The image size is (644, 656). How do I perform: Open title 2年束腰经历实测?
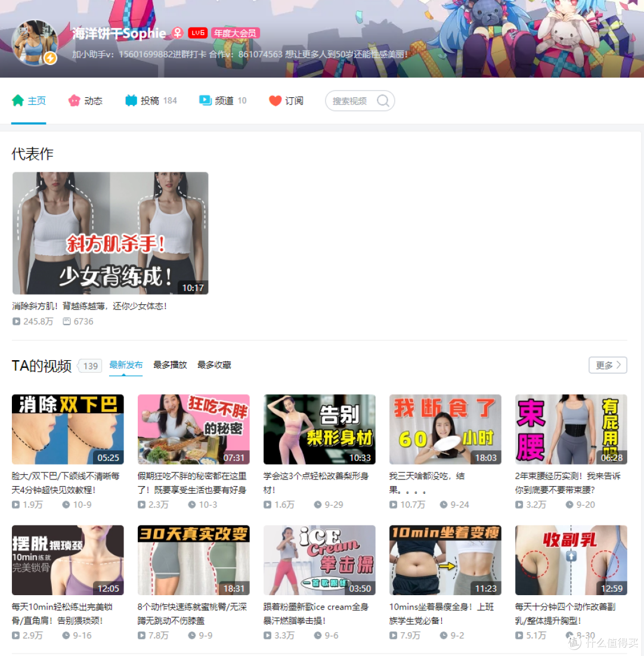click(568, 483)
